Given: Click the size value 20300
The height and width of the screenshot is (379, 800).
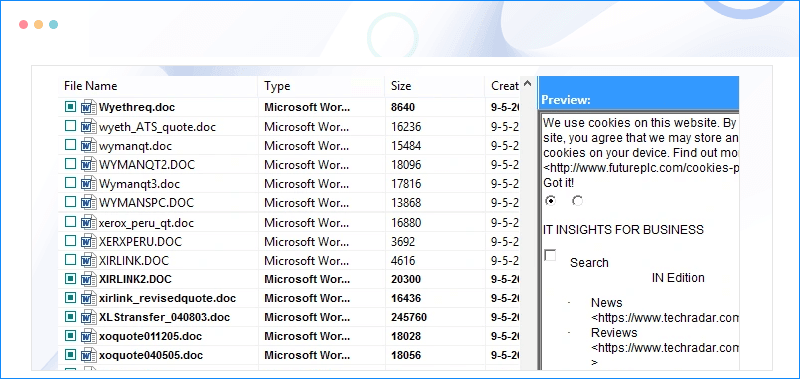Looking at the screenshot, I should (x=406, y=279).
